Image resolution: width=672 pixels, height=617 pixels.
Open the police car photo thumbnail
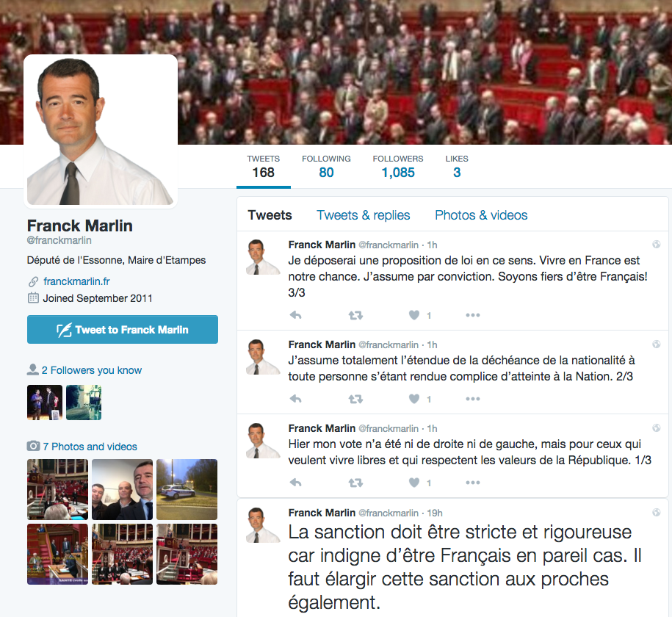point(187,489)
